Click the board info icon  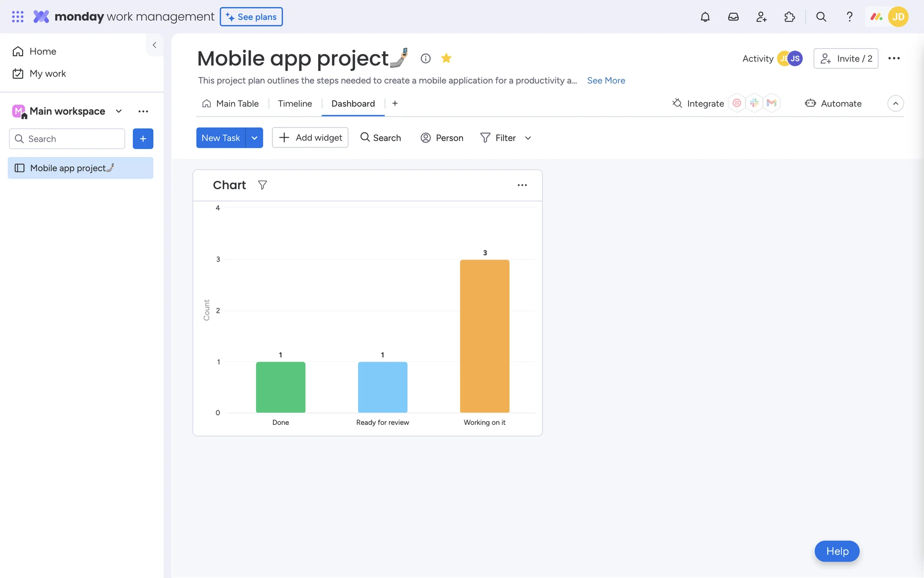(x=425, y=58)
